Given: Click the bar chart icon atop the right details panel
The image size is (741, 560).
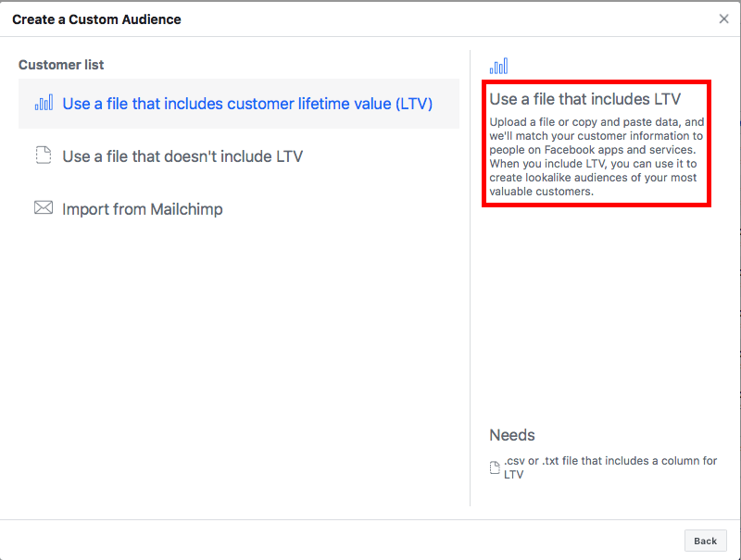Looking at the screenshot, I should (x=498, y=66).
